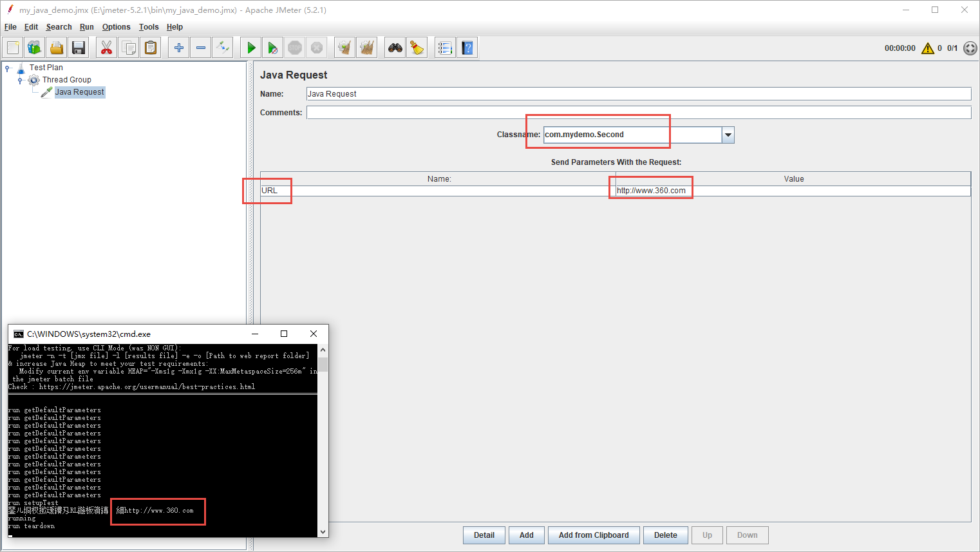
Task: Open the Templates icon in toolbar
Action: pyautogui.click(x=35, y=48)
